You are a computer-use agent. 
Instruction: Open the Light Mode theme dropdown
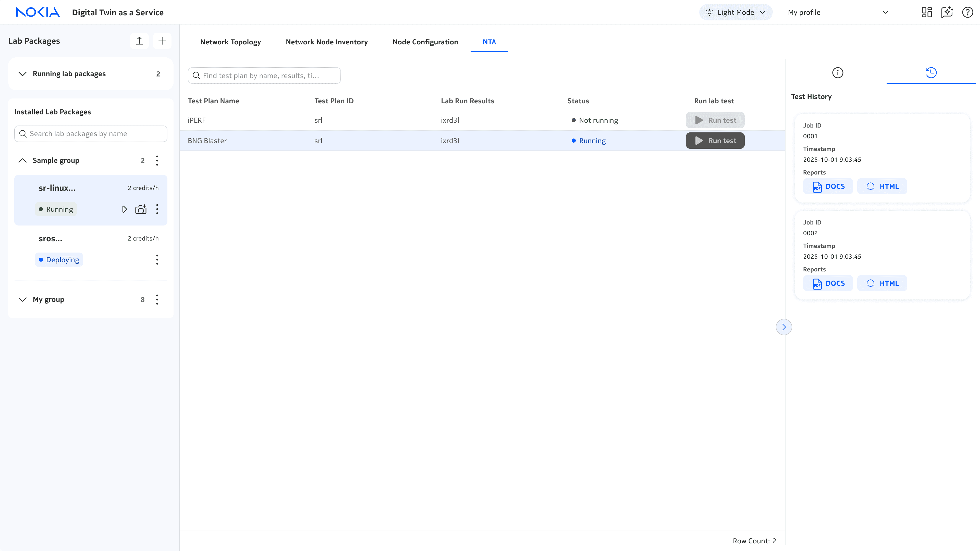pos(735,12)
